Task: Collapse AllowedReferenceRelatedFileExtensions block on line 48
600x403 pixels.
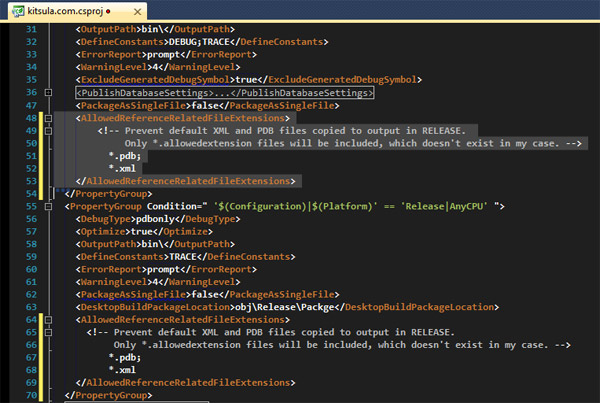Action: [x=48, y=118]
